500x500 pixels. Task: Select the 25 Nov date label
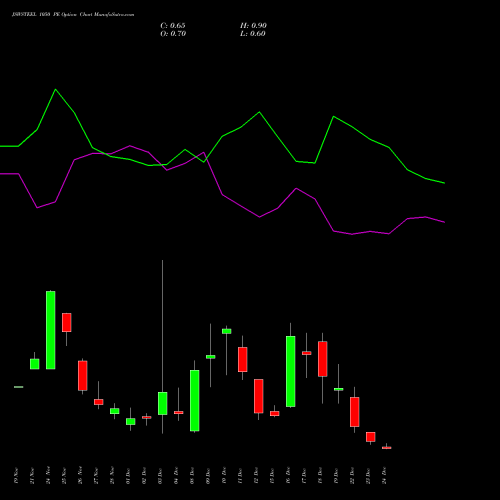(64, 476)
